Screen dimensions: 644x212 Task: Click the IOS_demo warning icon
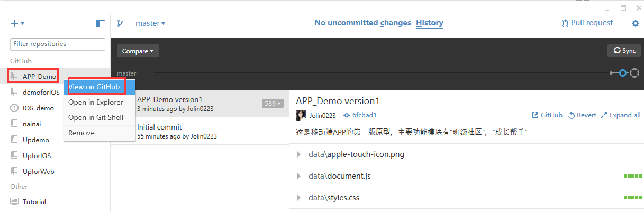[14, 108]
